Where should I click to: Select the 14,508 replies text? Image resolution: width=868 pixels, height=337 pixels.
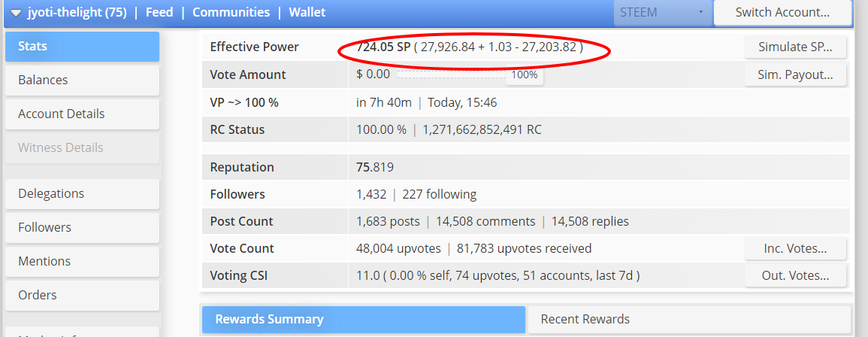590,222
